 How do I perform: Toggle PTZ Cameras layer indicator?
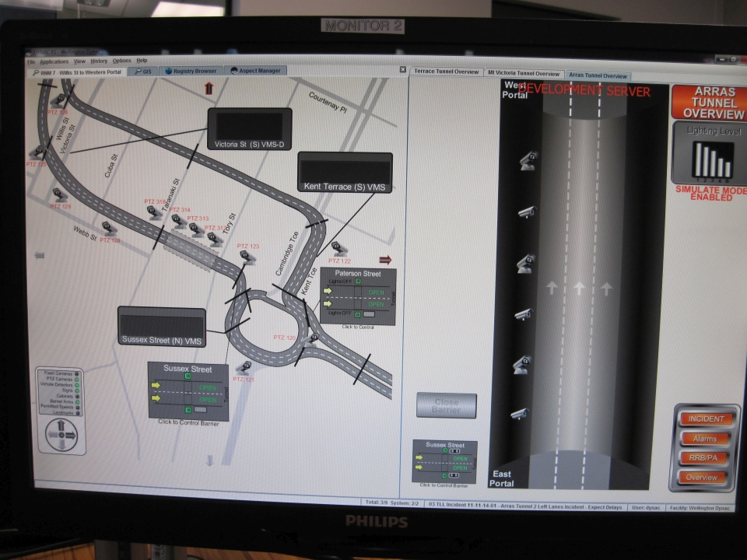[77, 379]
